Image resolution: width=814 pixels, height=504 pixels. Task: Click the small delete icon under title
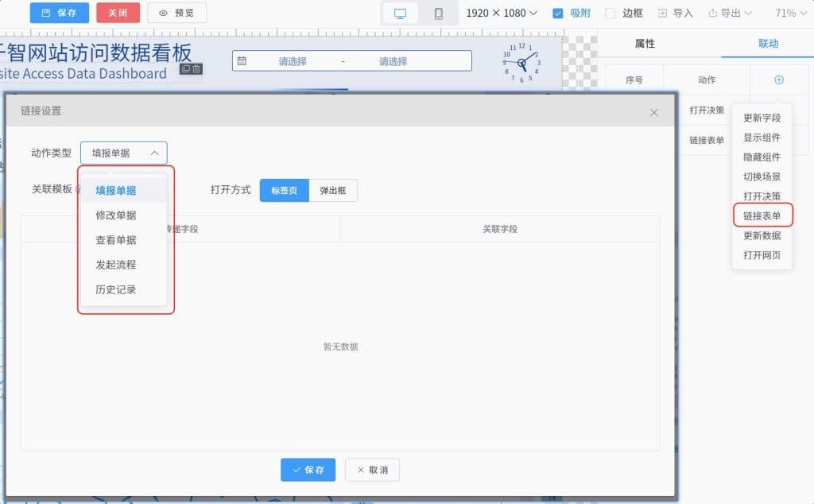[196, 68]
